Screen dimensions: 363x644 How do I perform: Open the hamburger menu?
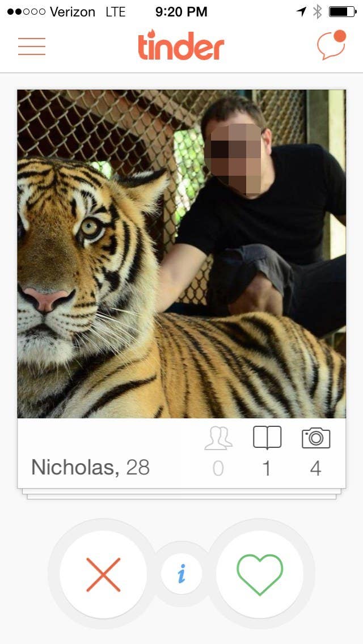(32, 46)
